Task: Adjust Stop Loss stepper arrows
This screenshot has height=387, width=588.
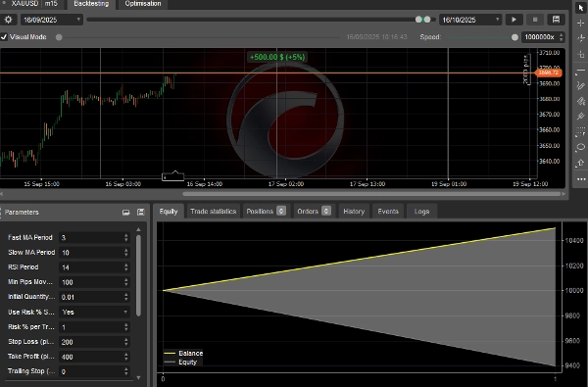Action: click(126, 342)
